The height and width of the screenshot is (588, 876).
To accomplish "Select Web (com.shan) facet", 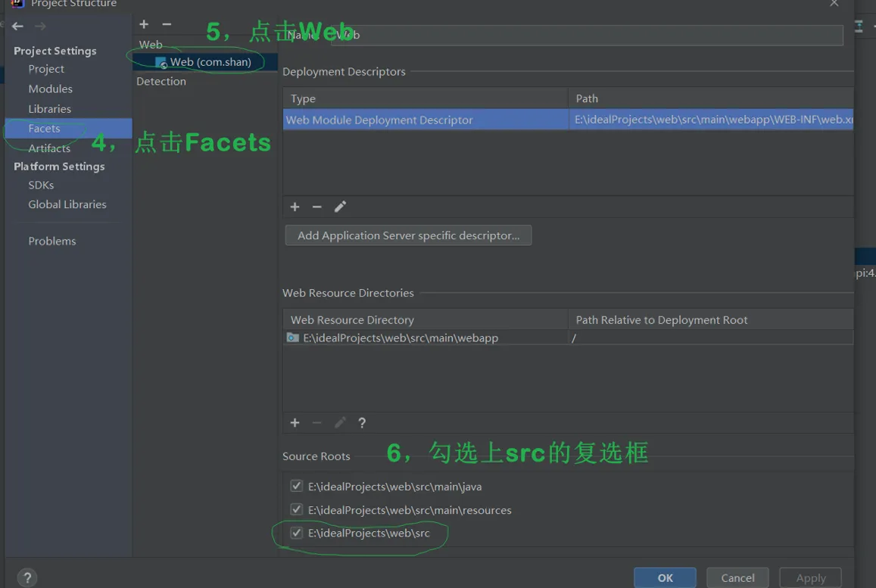I will 205,62.
